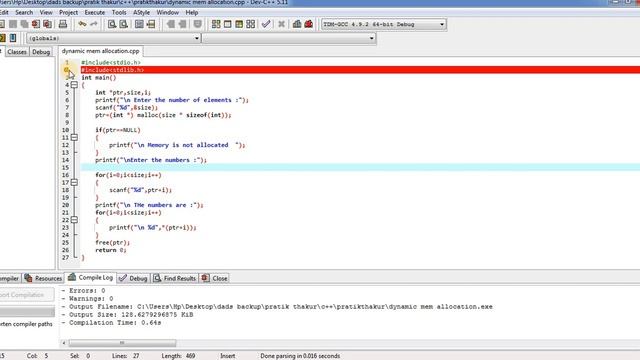Open the View menu
Screen dimensions: 640x360
(46, 13)
